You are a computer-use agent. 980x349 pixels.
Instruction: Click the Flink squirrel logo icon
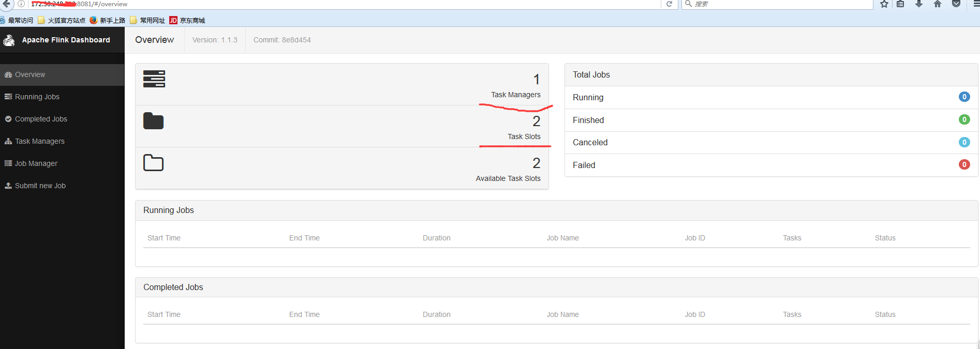pos(9,40)
